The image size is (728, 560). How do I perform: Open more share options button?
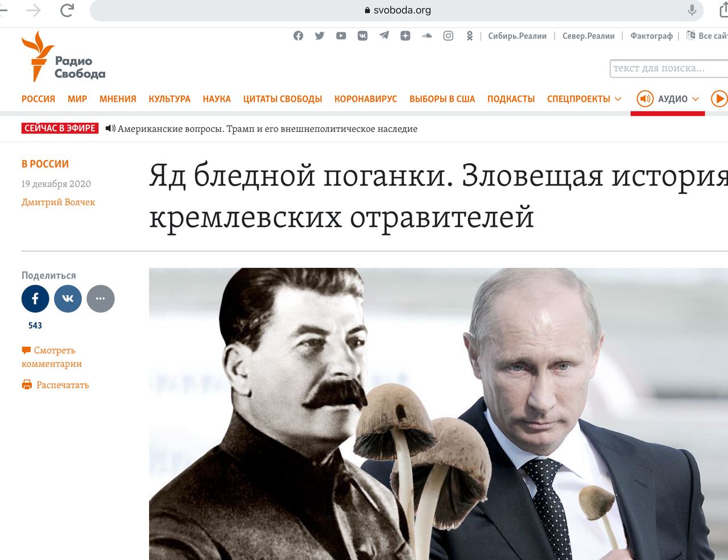(x=101, y=298)
